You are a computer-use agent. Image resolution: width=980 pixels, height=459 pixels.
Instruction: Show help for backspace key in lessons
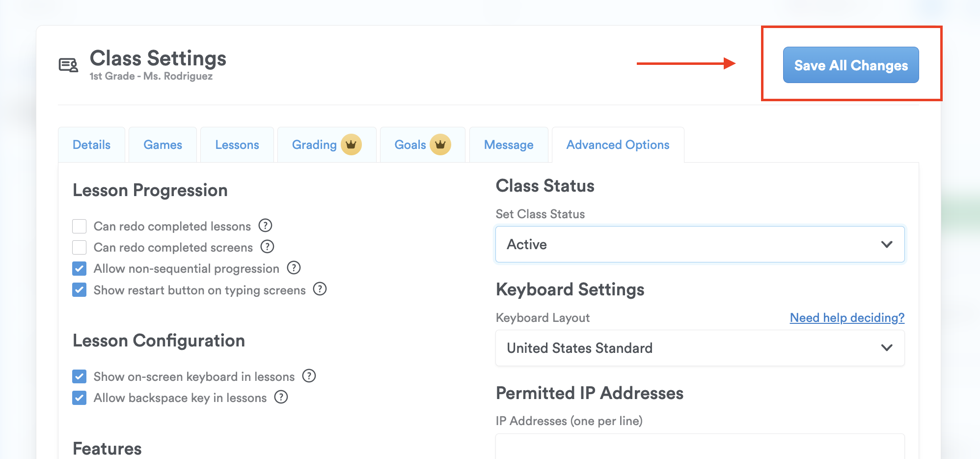click(281, 397)
